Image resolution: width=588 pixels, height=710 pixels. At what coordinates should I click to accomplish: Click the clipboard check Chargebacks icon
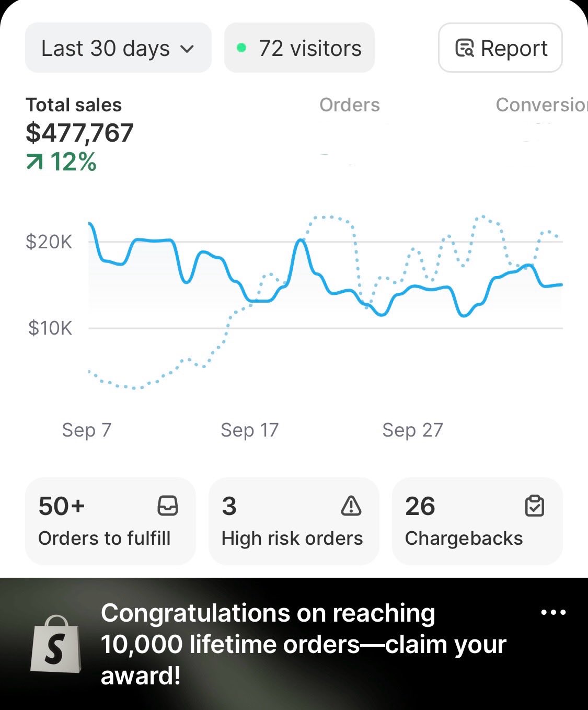click(535, 506)
